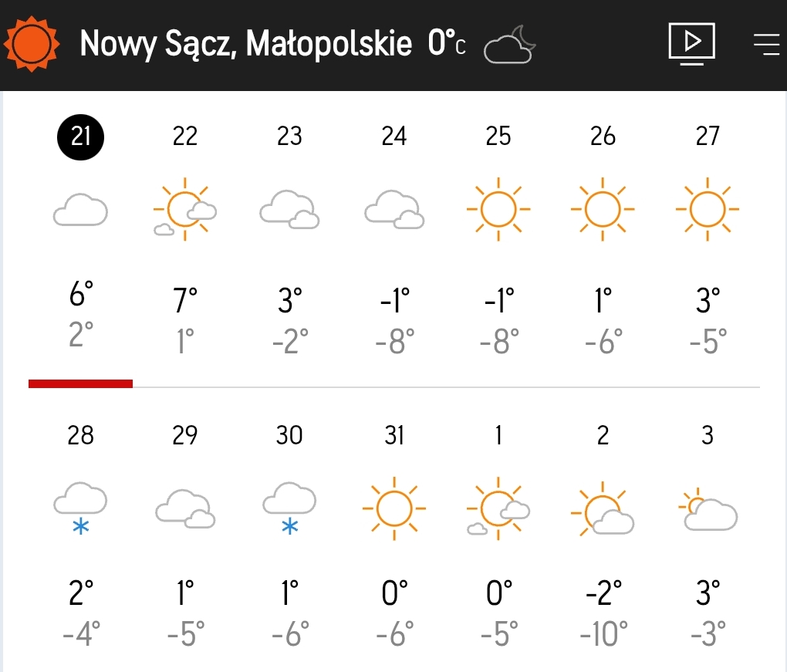The image size is (787, 672).
Task: Select day 22 partly sunny icon
Action: [185, 209]
